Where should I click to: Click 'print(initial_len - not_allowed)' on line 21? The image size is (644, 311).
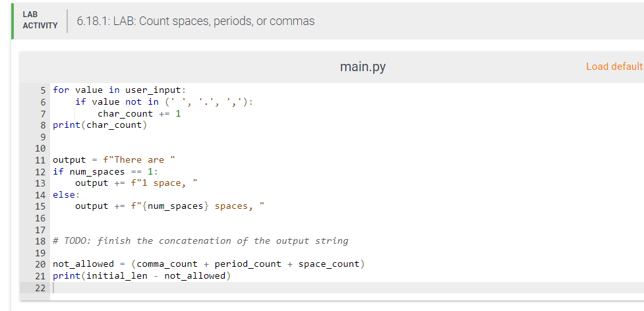[142, 275]
